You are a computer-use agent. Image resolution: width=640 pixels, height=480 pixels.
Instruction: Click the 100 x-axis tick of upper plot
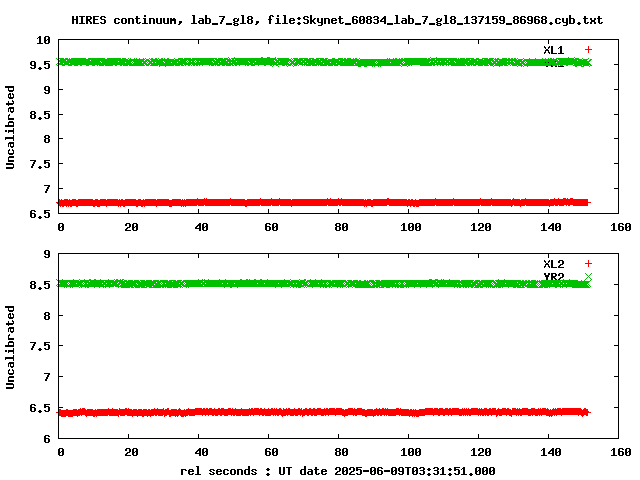pyautogui.click(x=411, y=227)
